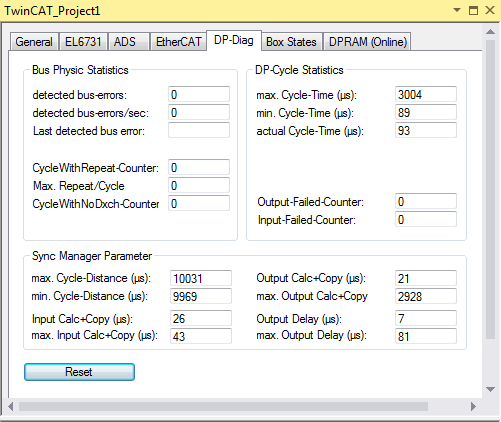Click the TwinCAT_Project1 window title
Screen dimensions: 501x422
point(52,11)
